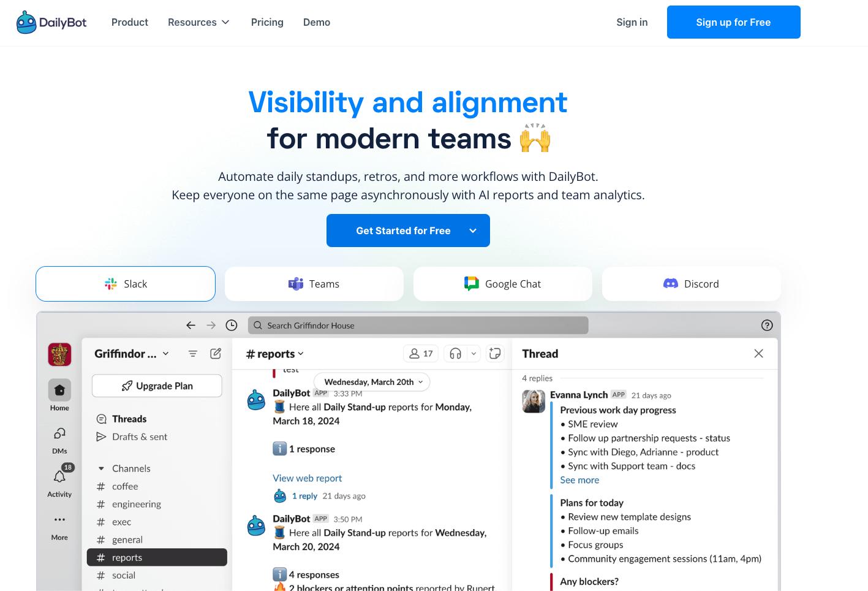Click the View web report link
The height and width of the screenshot is (591, 868).
tap(308, 478)
